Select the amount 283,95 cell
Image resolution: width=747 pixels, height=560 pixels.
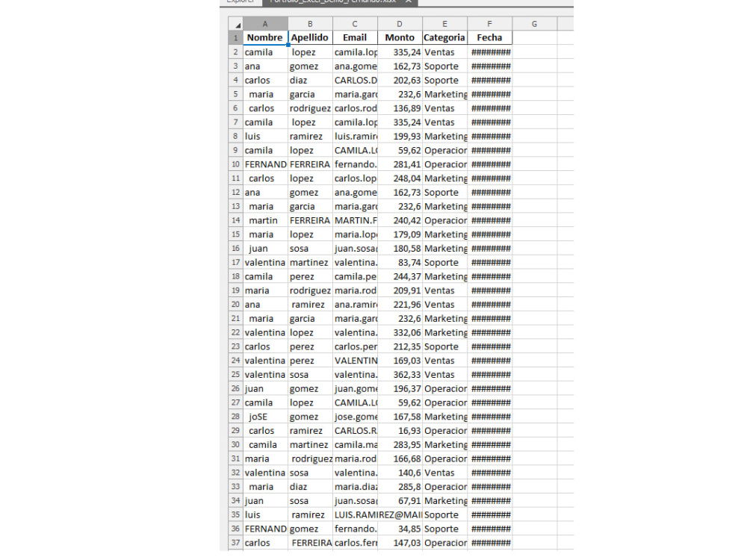tap(400, 445)
